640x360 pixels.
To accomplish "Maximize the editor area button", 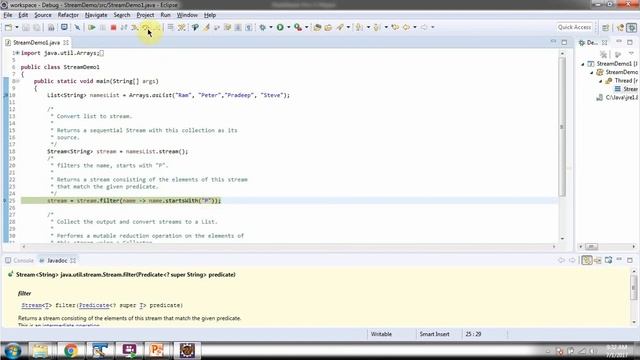I will (564, 42).
